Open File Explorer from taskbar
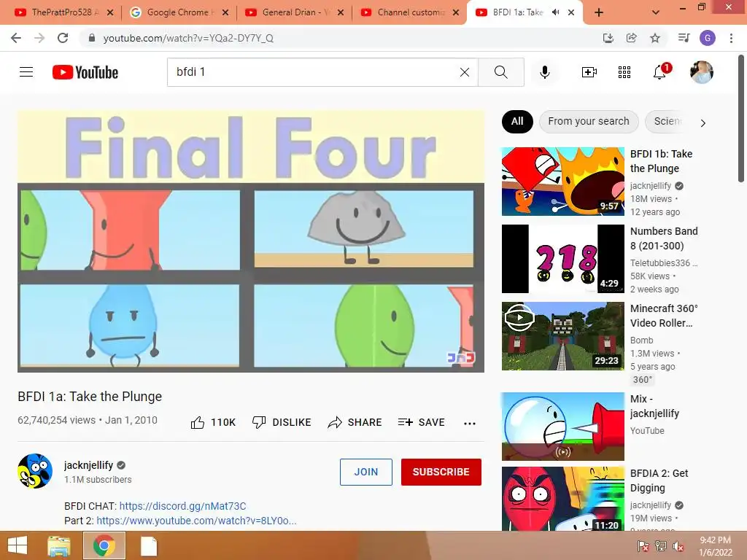747x560 pixels. pyautogui.click(x=59, y=545)
